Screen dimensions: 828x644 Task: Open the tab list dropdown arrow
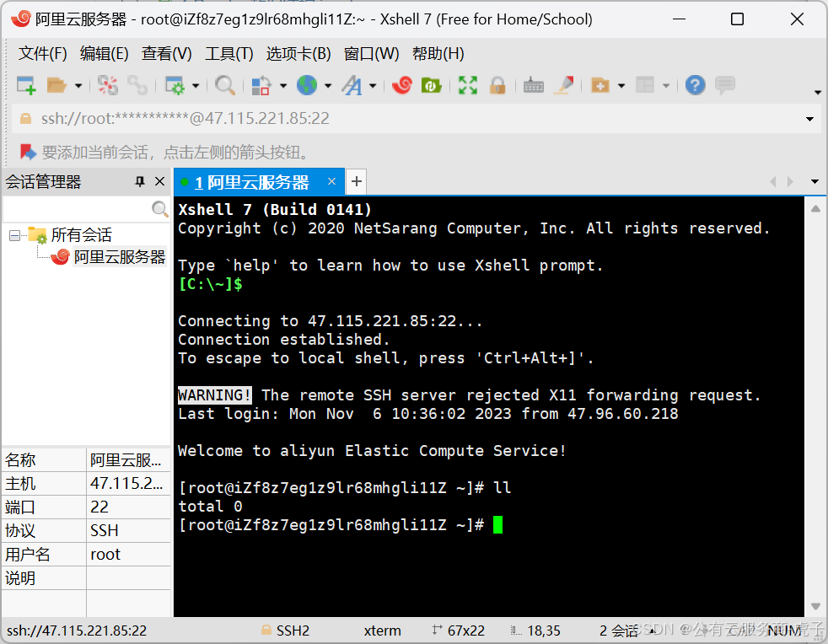[x=815, y=181]
